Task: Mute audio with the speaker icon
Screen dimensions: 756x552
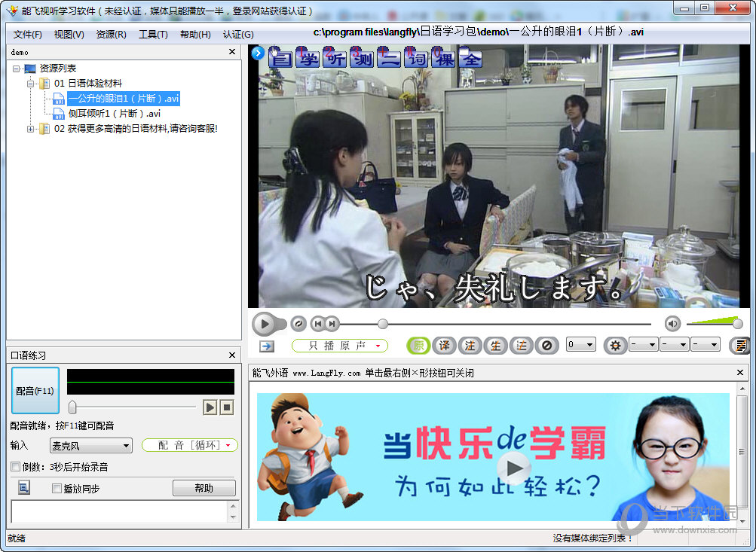Action: click(672, 324)
